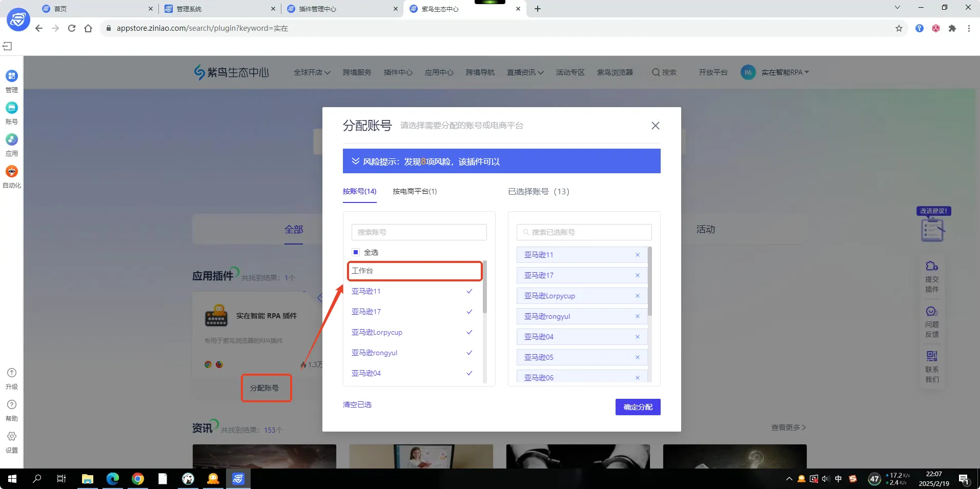Remove 亚马逊17 from selected accounts

tap(638, 275)
